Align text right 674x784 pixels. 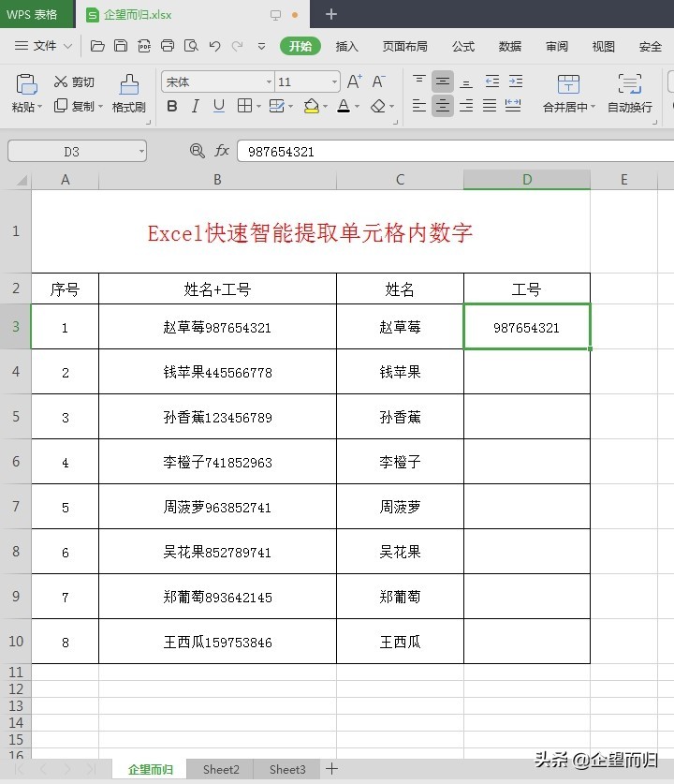(465, 106)
